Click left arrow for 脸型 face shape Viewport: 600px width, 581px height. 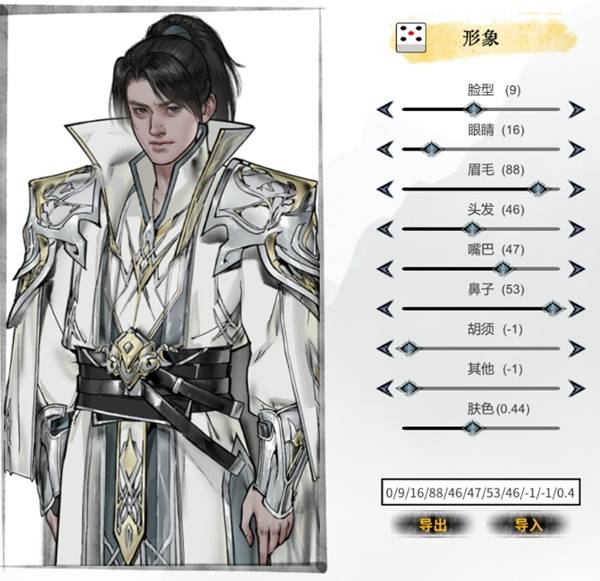(385, 109)
